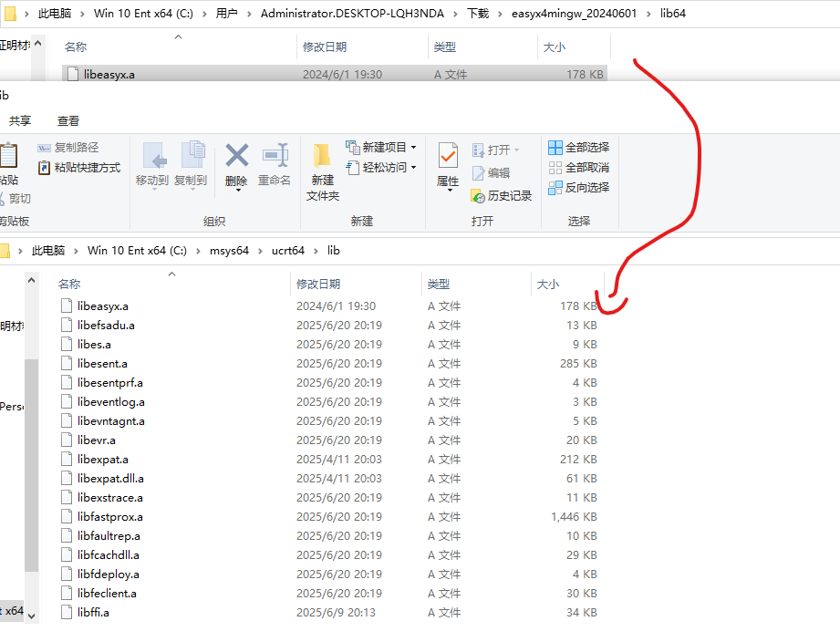Click easyx4mingw_20240601 in back window path
840x642 pixels.
tap(574, 14)
